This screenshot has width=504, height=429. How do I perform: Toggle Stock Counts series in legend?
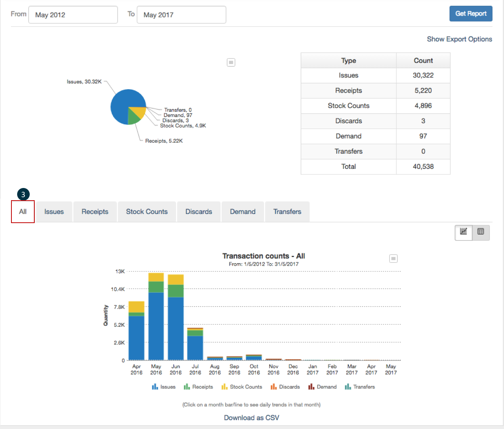click(x=242, y=387)
